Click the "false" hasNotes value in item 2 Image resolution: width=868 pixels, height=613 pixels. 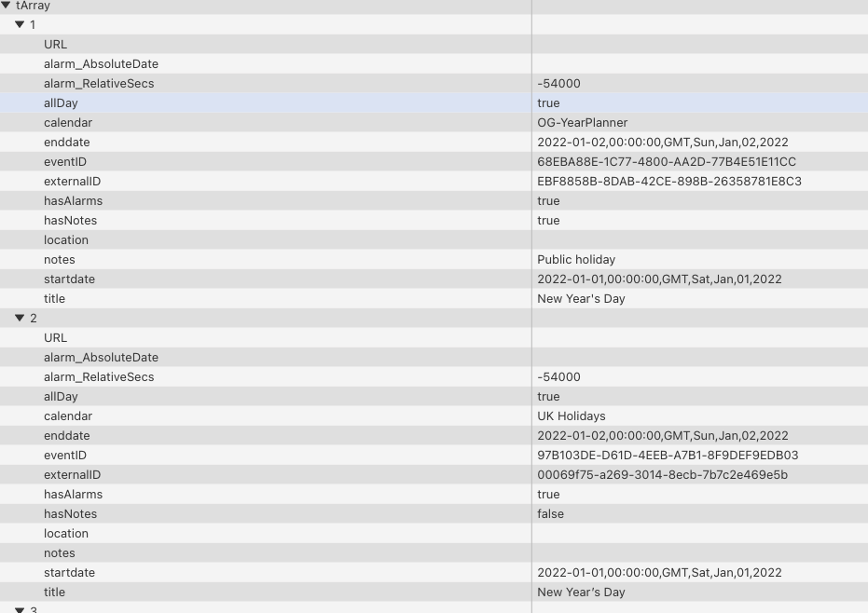pos(550,514)
